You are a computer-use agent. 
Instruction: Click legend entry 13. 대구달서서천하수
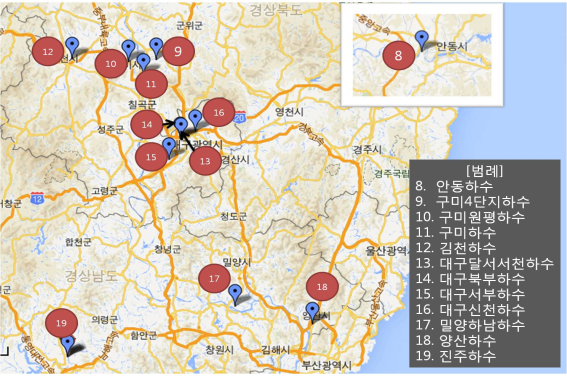[x=484, y=263]
